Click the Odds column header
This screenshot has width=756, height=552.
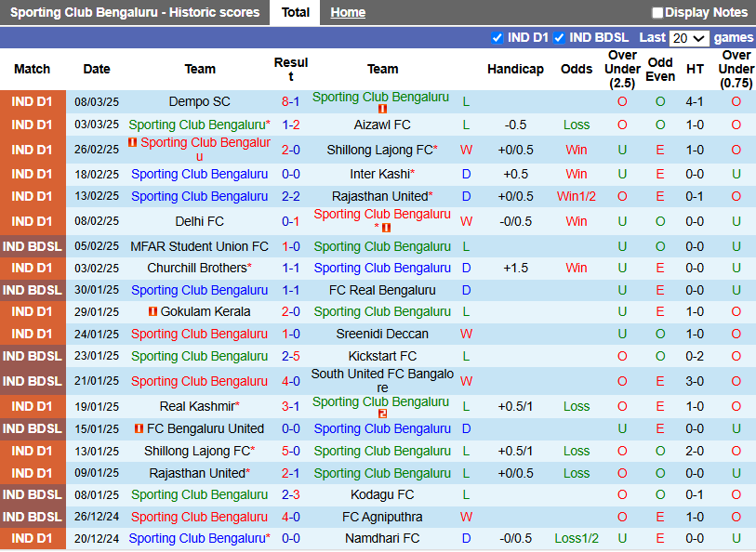click(x=577, y=69)
